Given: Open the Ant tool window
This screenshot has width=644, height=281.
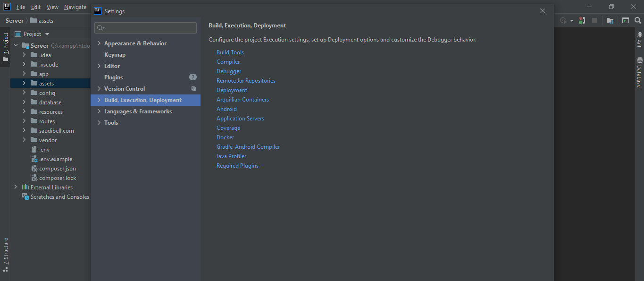Looking at the screenshot, I should tap(639, 39).
